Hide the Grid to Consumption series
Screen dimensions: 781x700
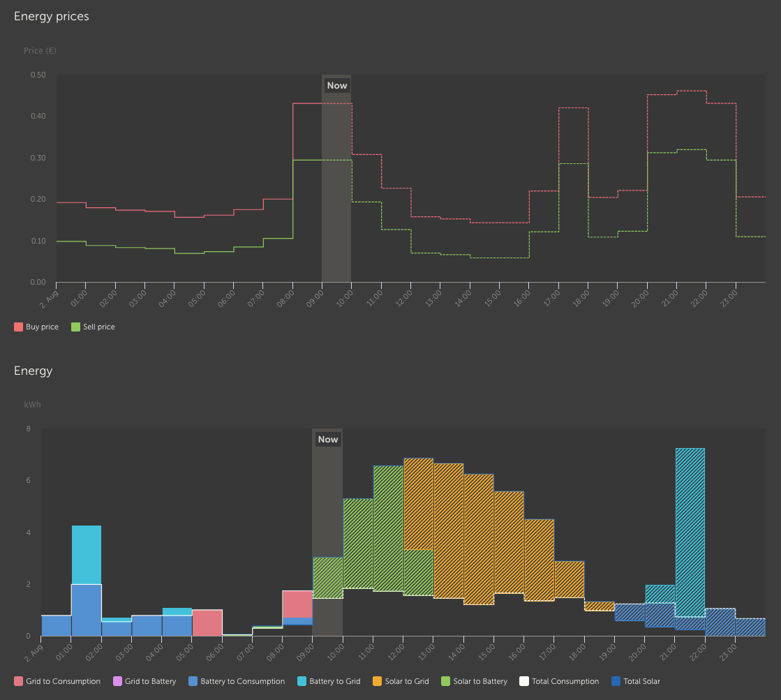57,681
